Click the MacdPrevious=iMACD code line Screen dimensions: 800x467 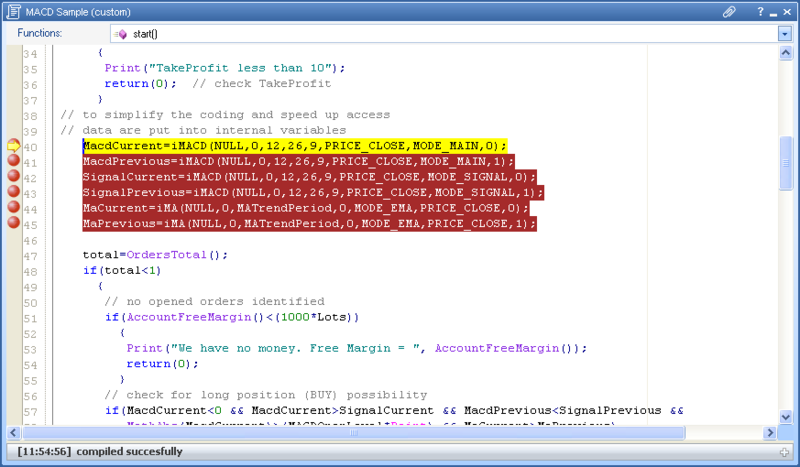[298, 162]
